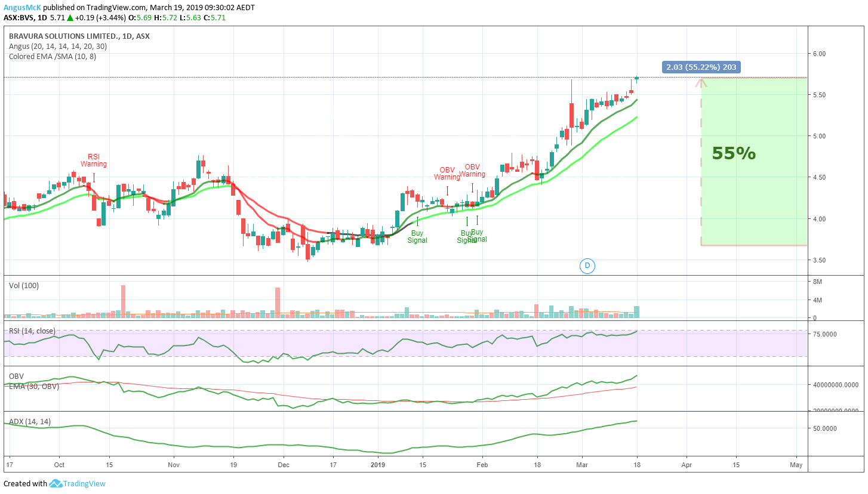
Task: Click the Dec date axis label
Action: pos(284,464)
